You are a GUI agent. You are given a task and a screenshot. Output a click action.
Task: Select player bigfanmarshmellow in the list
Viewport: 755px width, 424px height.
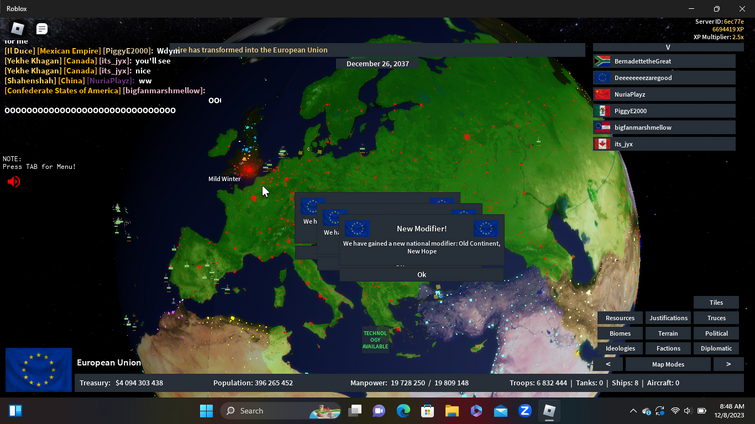pos(664,128)
